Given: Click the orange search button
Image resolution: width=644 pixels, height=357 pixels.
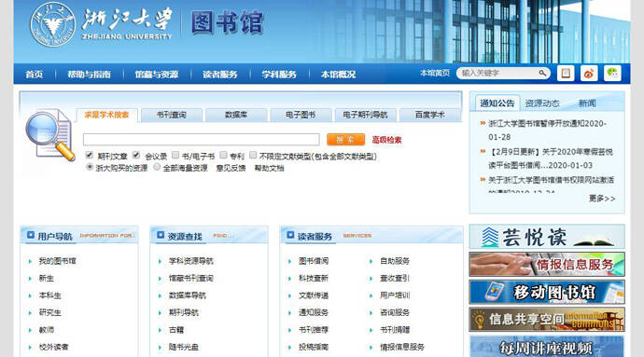Looking at the screenshot, I should point(345,140).
